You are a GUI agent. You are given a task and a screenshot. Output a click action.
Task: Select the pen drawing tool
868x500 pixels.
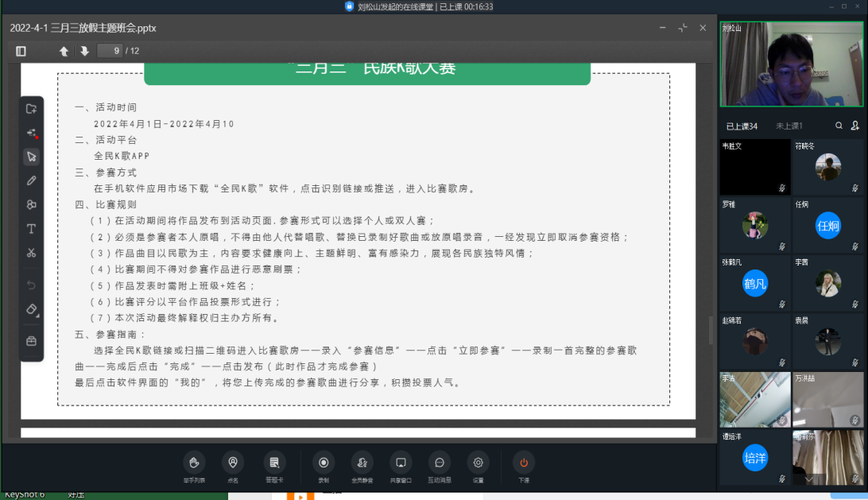(x=32, y=180)
